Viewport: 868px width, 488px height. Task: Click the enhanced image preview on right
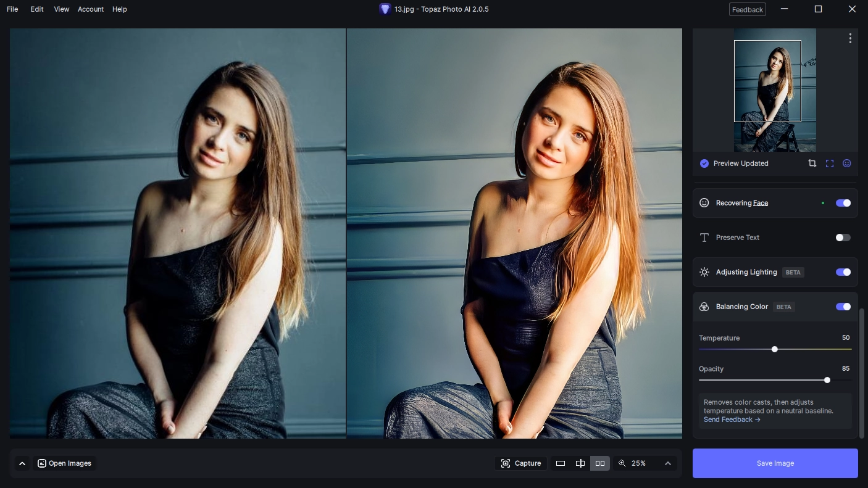[x=515, y=233]
